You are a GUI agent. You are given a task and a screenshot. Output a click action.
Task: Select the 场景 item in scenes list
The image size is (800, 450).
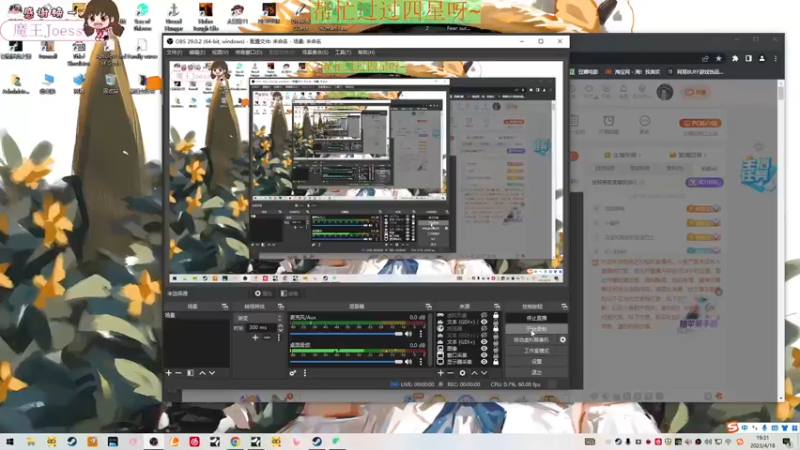click(196, 316)
